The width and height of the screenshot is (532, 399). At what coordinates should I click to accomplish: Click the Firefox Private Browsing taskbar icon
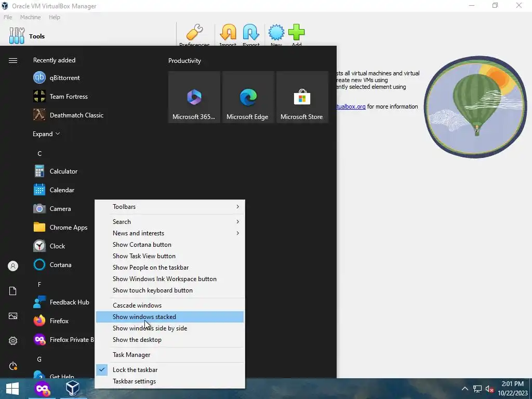[42, 389]
